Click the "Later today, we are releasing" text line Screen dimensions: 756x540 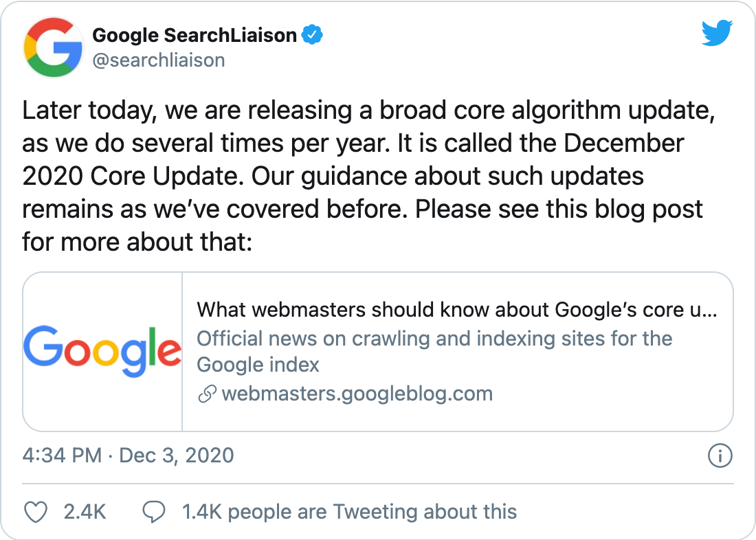tap(368, 111)
